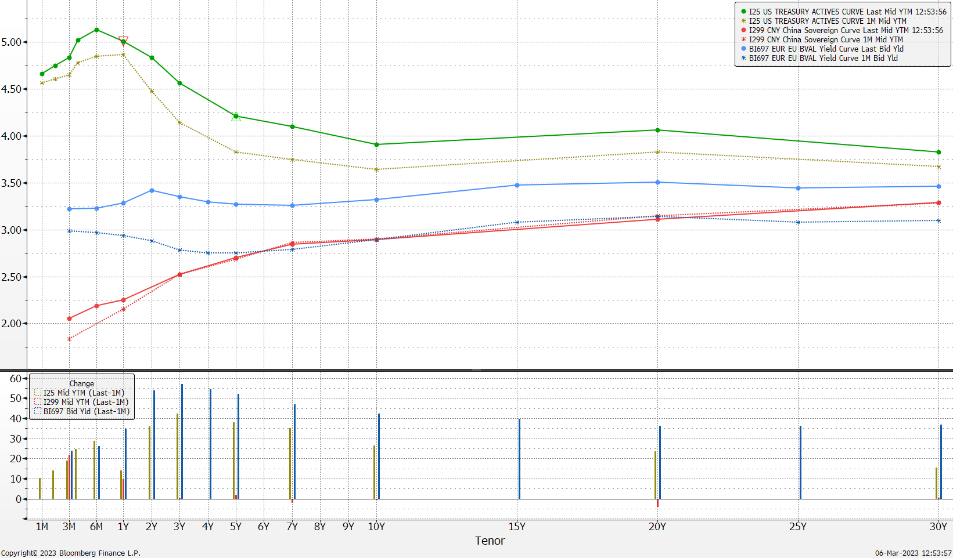Select BI697 Bid Yld (Last-1M) in change legend
The image size is (953, 558).
tap(82, 411)
